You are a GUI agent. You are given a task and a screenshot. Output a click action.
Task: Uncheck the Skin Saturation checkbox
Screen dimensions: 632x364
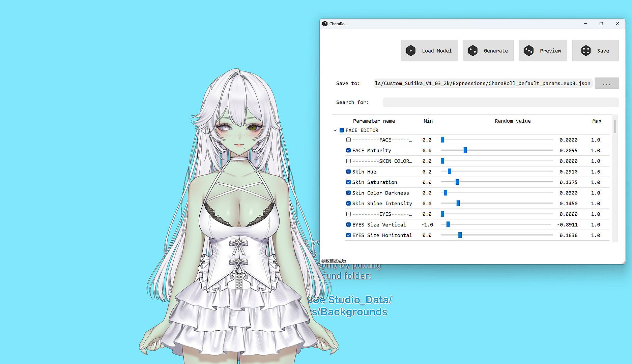tap(348, 182)
